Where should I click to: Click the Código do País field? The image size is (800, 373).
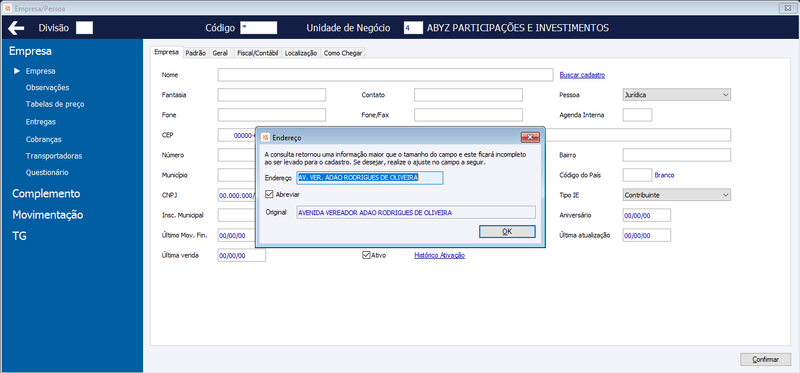(637, 175)
